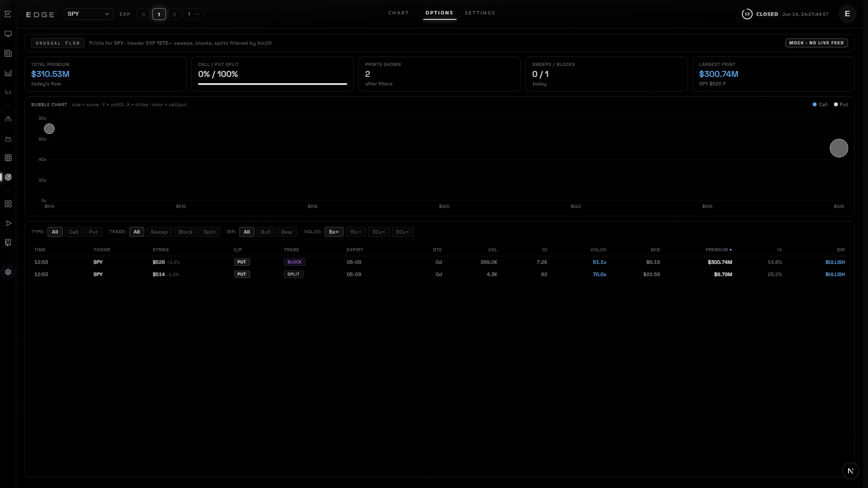The height and width of the screenshot is (488, 868).
Task: Open the bar chart icon in the sidebar
Action: 8,73
